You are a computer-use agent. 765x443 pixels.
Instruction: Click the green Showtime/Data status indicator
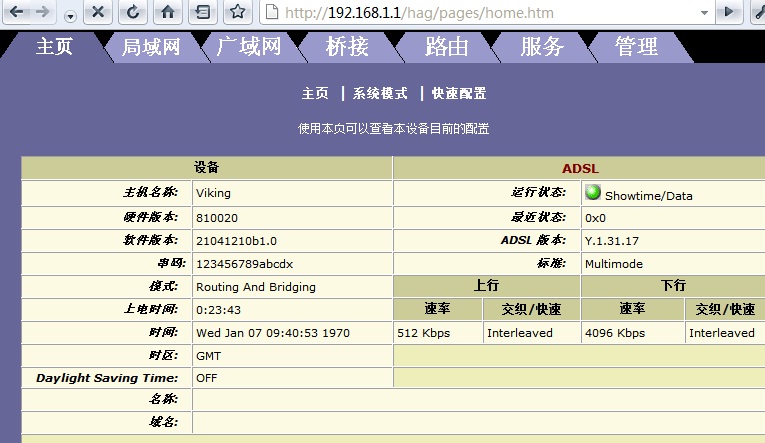[x=593, y=193]
